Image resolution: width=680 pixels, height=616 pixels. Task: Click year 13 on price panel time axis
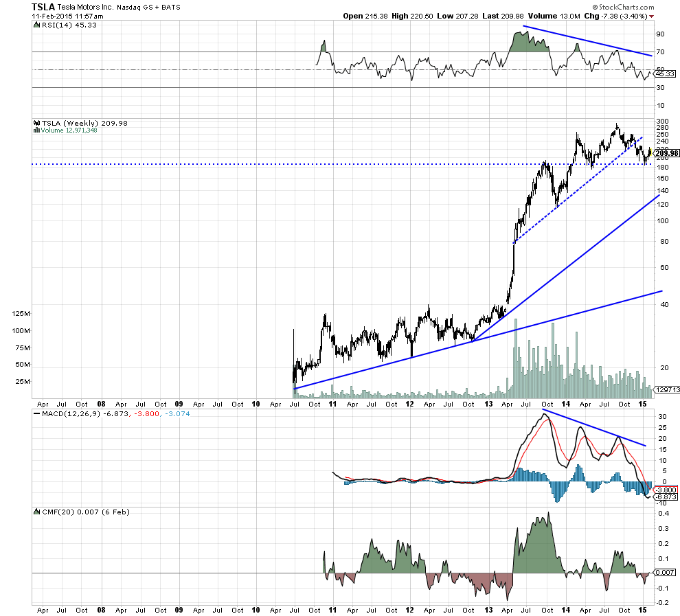pyautogui.click(x=488, y=404)
